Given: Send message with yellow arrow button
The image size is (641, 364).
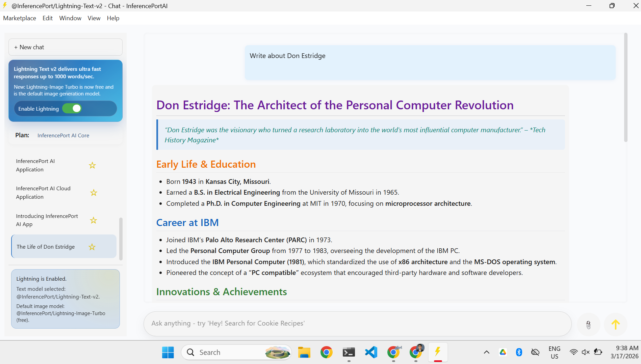Looking at the screenshot, I should click(x=615, y=325).
